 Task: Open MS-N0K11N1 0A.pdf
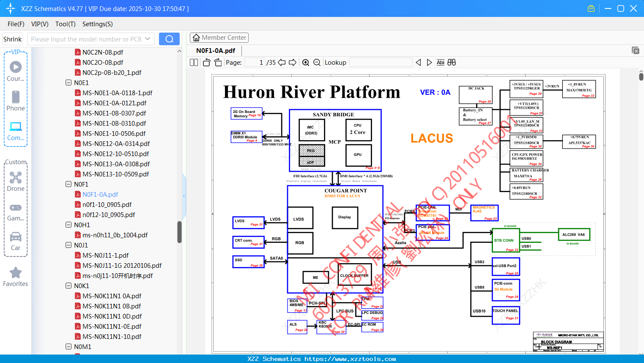[112, 296]
